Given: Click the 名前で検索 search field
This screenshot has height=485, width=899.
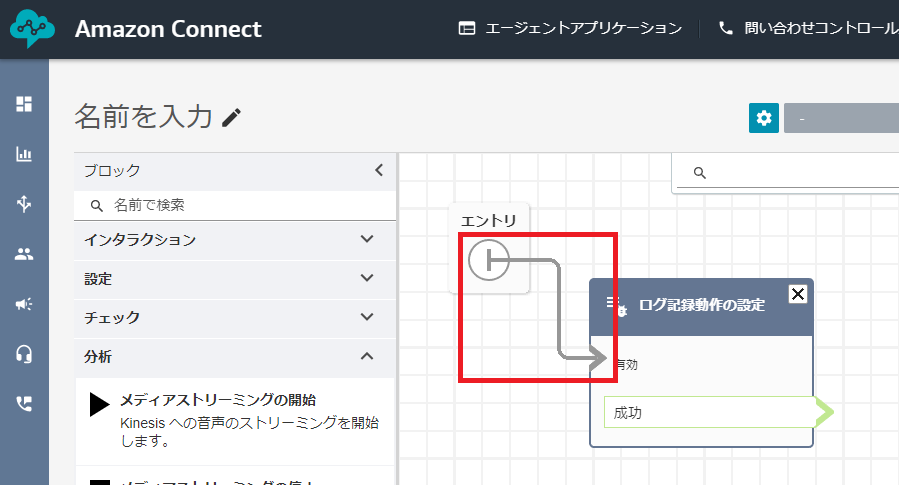Looking at the screenshot, I should click(x=235, y=205).
